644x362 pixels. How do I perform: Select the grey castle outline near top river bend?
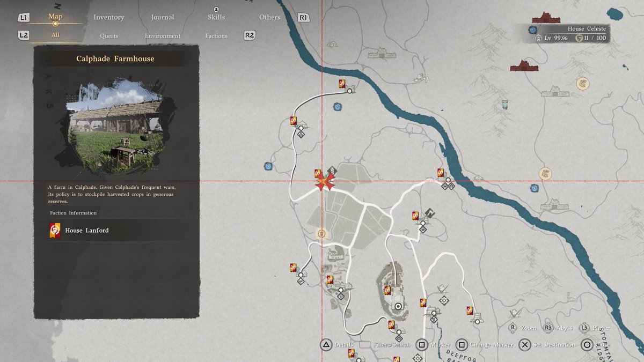(x=382, y=53)
